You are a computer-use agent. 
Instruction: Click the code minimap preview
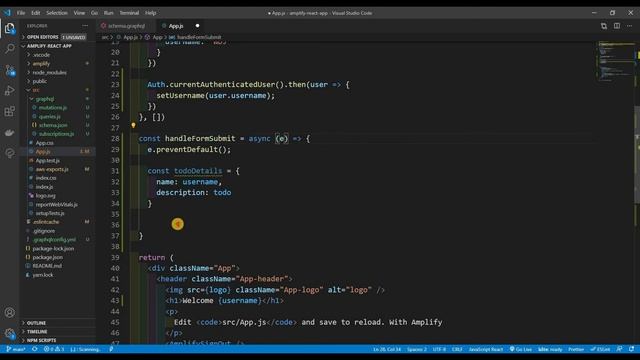(x=616, y=61)
